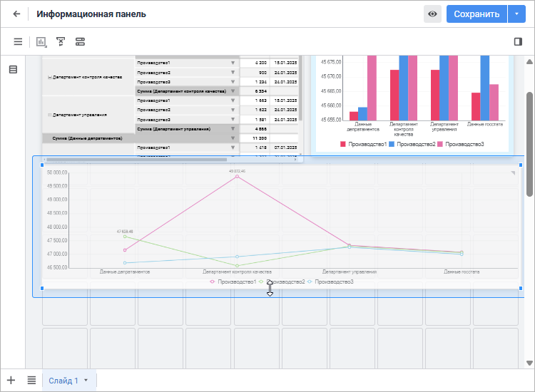Add a new slide with plus icon

click(x=11, y=380)
